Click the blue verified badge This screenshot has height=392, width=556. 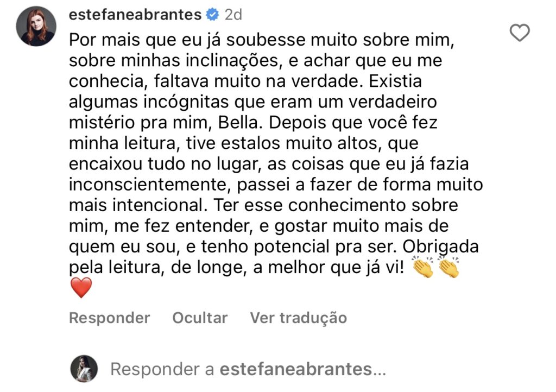[x=212, y=15]
